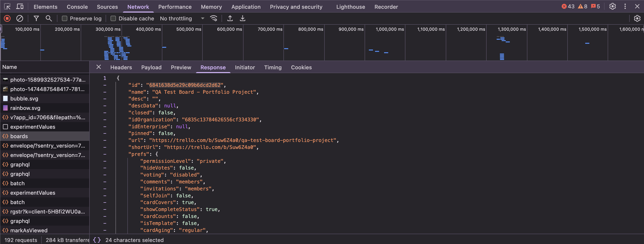Open the No throttling dropdown
Screen dimensions: 644x244
[182, 18]
